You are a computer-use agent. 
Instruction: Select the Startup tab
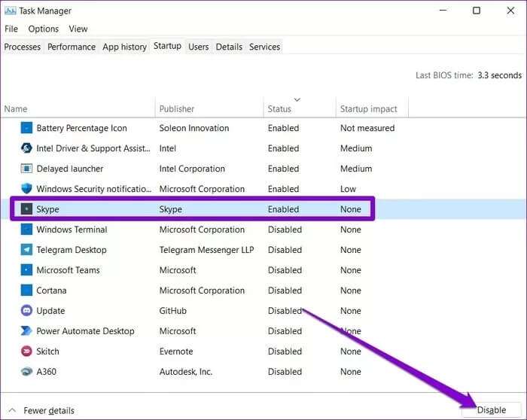coord(167,46)
